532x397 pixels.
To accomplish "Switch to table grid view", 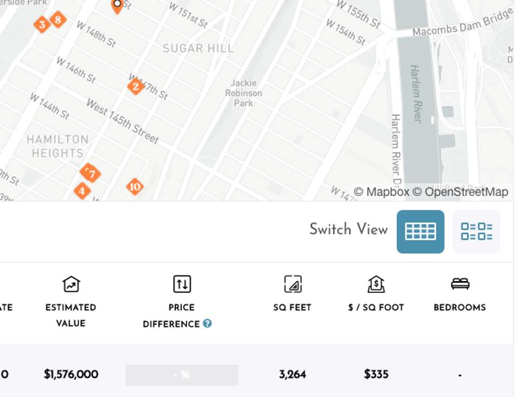I will (420, 232).
